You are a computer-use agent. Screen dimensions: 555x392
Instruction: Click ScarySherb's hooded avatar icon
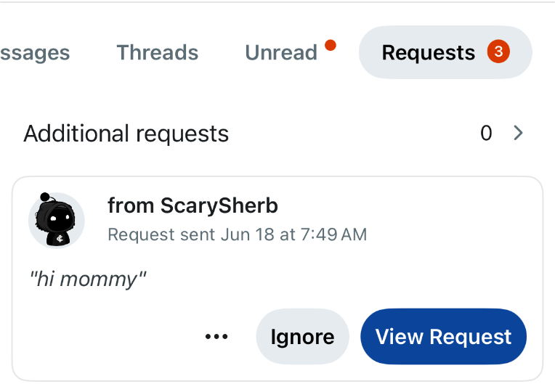(56, 220)
